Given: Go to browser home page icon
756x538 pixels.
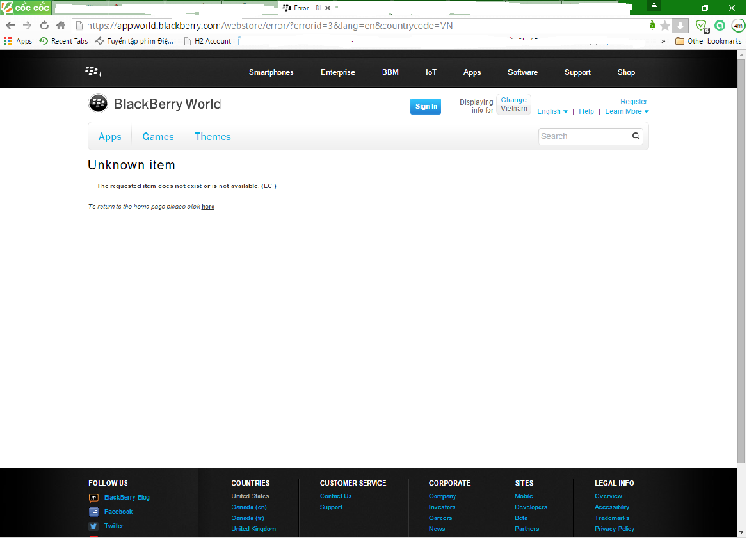Looking at the screenshot, I should click(x=61, y=26).
